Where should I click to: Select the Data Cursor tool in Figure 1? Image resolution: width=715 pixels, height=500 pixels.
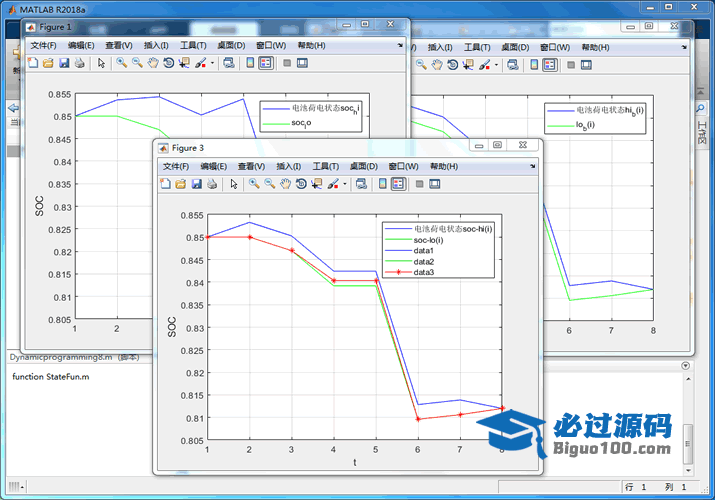point(185,63)
